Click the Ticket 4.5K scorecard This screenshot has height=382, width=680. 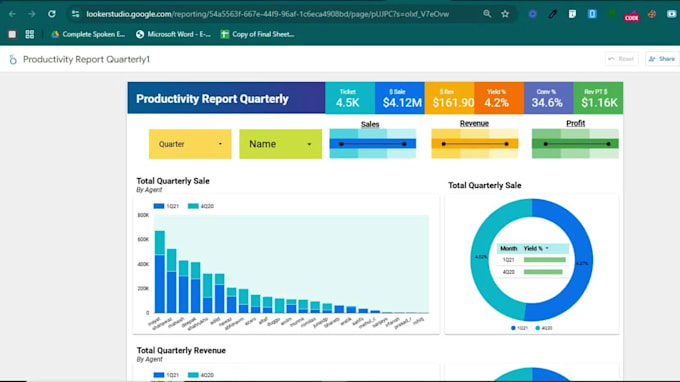(x=350, y=98)
